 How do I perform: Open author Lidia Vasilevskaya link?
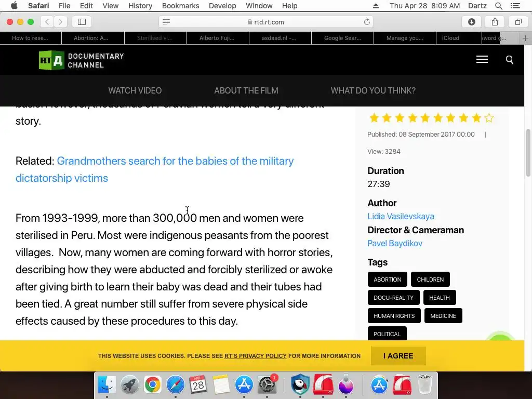401,216
